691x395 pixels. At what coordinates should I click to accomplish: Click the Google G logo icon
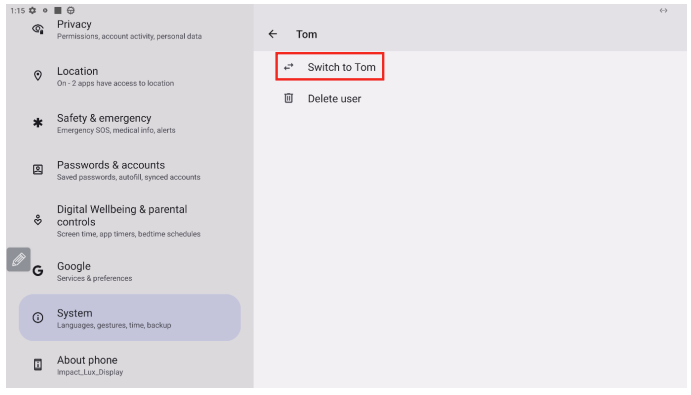tap(38, 271)
